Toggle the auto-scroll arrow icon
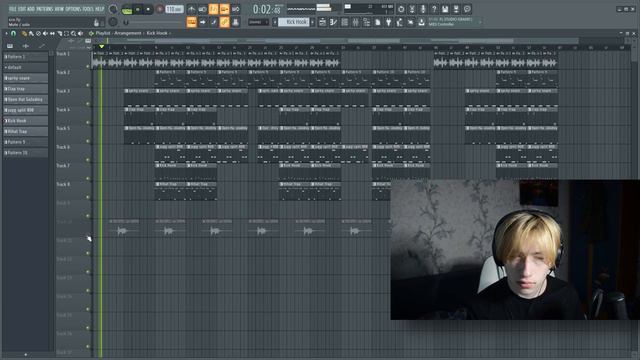The width and height of the screenshot is (640, 360). point(202,22)
